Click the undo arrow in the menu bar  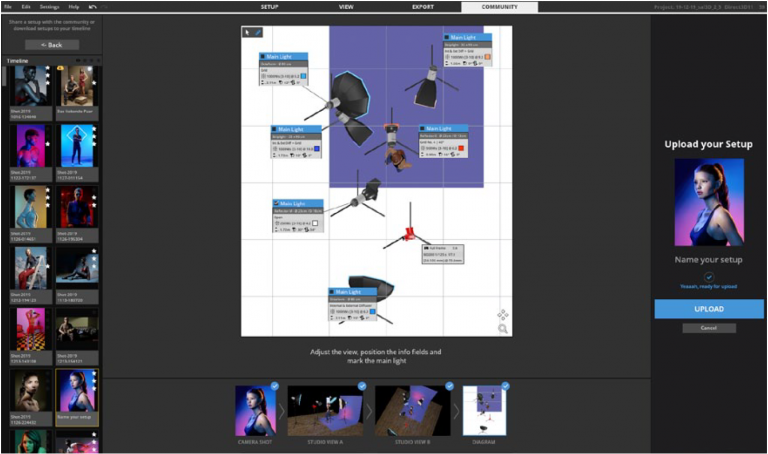tap(93, 7)
